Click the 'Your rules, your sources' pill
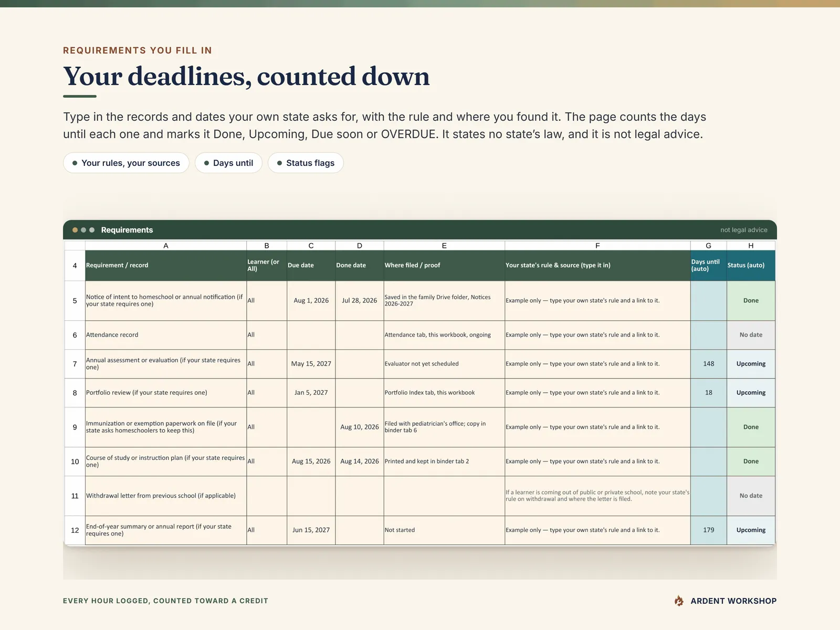840x630 pixels. (126, 163)
